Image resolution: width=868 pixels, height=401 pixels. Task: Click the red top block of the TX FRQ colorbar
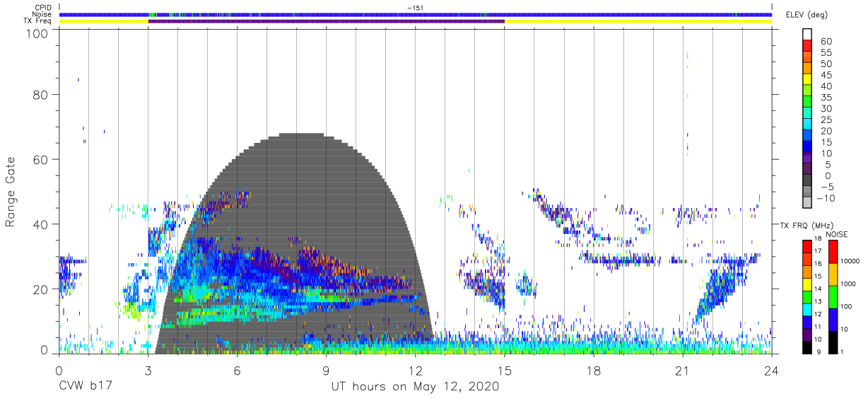point(807,245)
